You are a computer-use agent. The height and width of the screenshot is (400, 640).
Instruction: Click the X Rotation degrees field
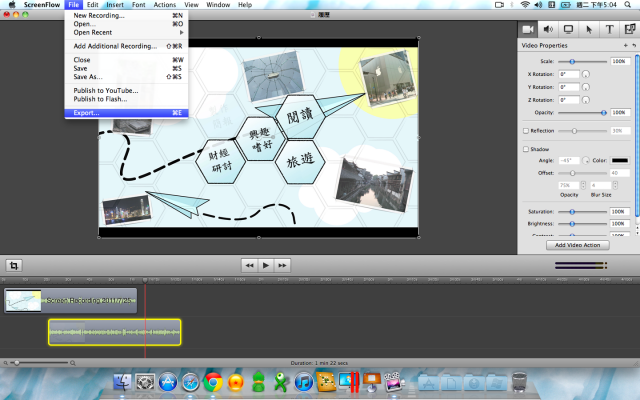(x=569, y=74)
